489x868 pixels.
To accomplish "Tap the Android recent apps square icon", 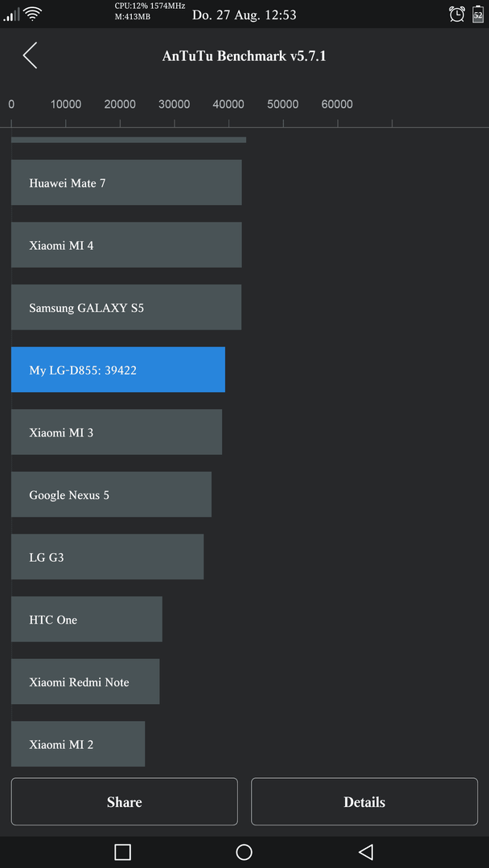I will [x=122, y=851].
